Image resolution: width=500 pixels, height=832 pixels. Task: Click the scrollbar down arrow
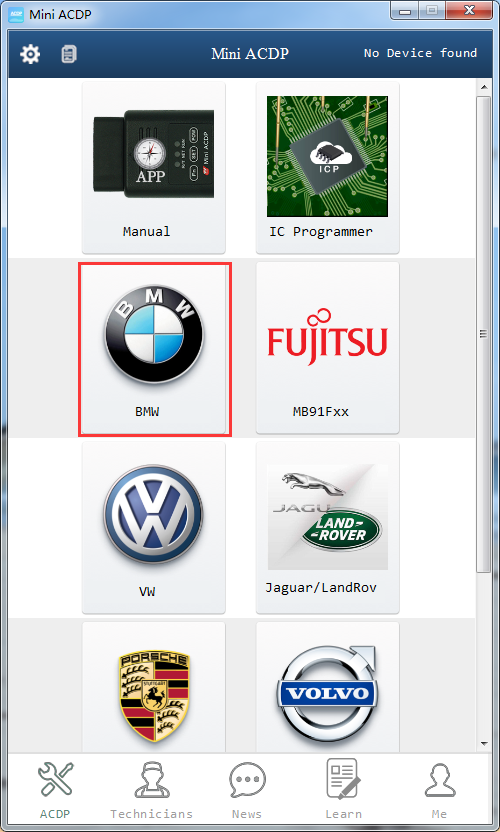(x=484, y=744)
